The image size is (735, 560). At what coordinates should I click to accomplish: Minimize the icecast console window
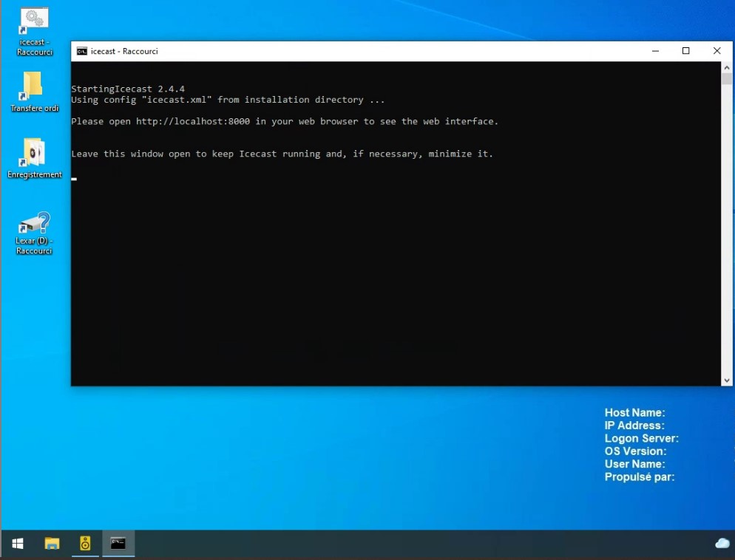[x=655, y=51]
